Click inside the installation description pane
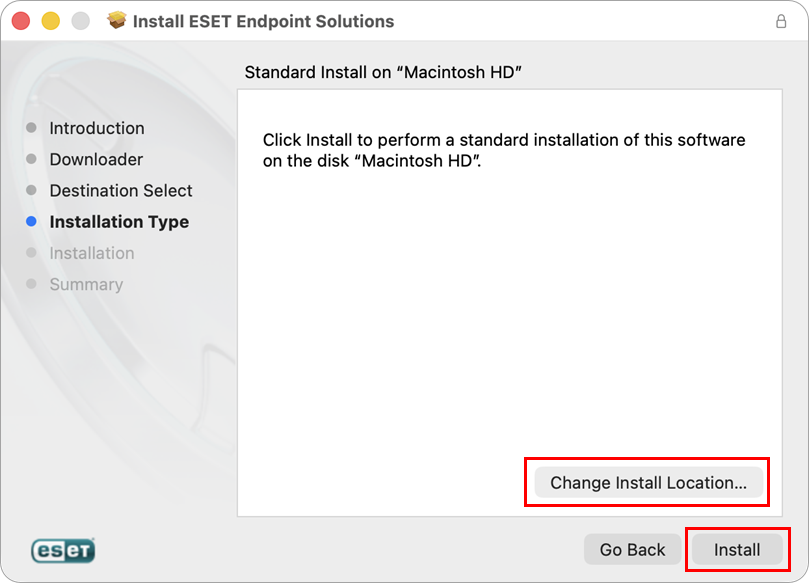 [x=508, y=300]
